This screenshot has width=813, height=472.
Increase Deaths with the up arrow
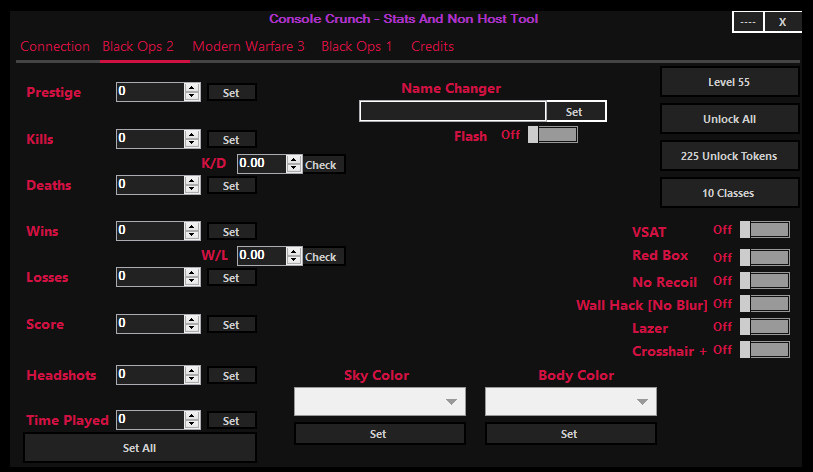(192, 181)
